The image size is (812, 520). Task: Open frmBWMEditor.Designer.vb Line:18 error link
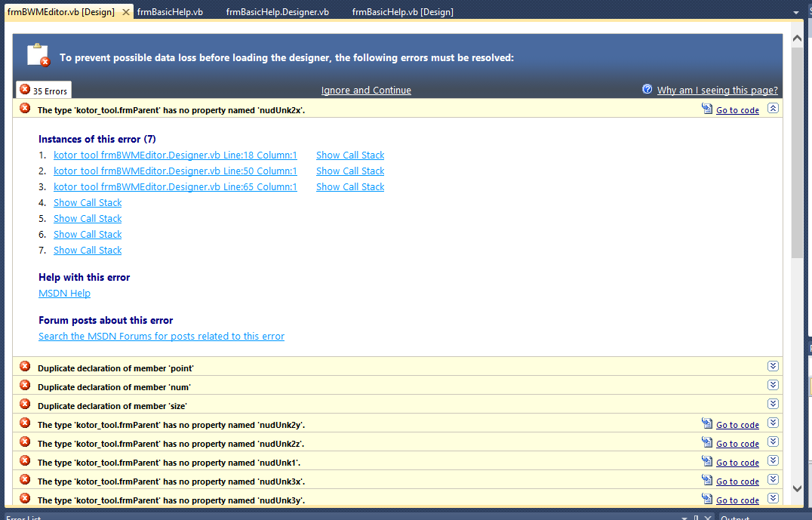(175, 155)
